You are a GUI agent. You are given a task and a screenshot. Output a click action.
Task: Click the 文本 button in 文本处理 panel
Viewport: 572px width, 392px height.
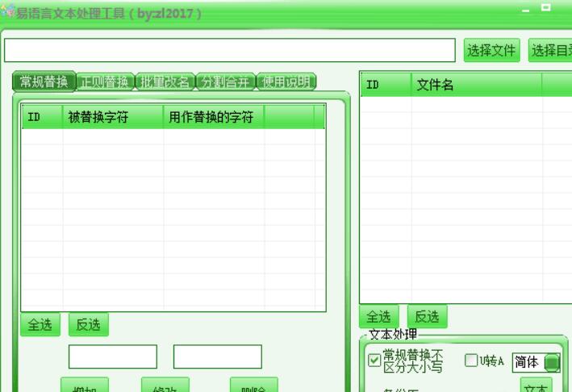tap(536, 386)
